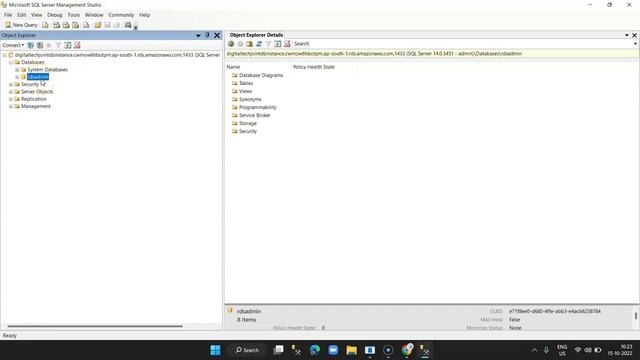Image resolution: width=640 pixels, height=360 pixels.
Task: Expand the Server Objects node
Action: (11, 92)
